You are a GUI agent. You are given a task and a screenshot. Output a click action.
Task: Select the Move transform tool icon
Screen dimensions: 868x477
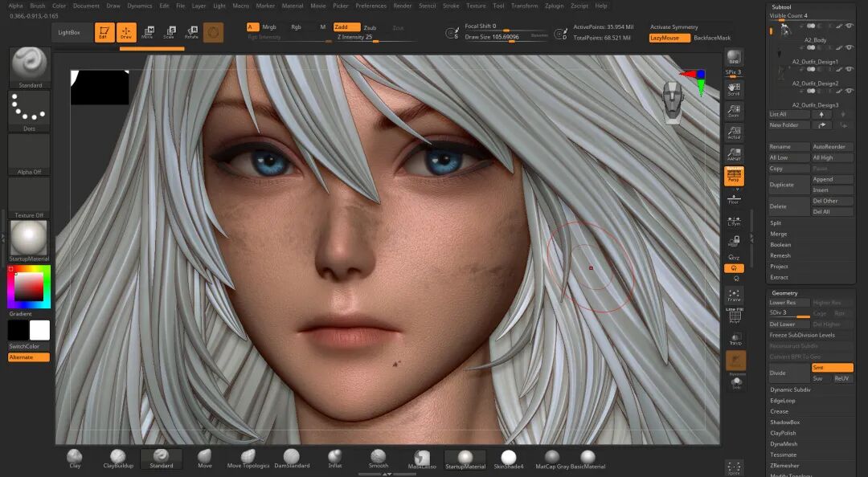148,32
